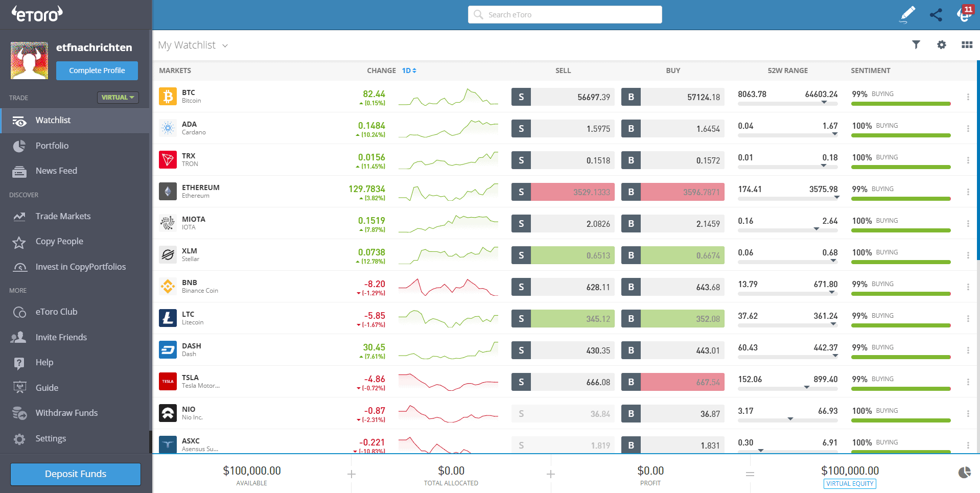This screenshot has height=493, width=980.
Task: Open watchlist settings gear icon
Action: [942, 44]
